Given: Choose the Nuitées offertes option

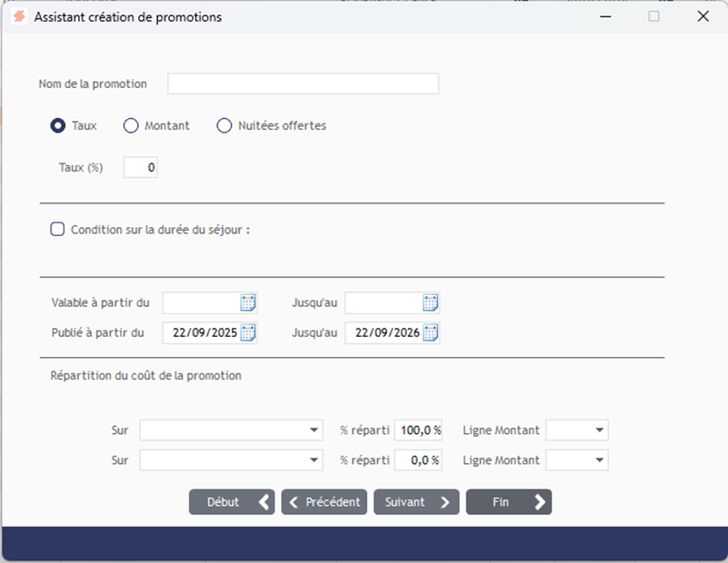Looking at the screenshot, I should coord(224,126).
